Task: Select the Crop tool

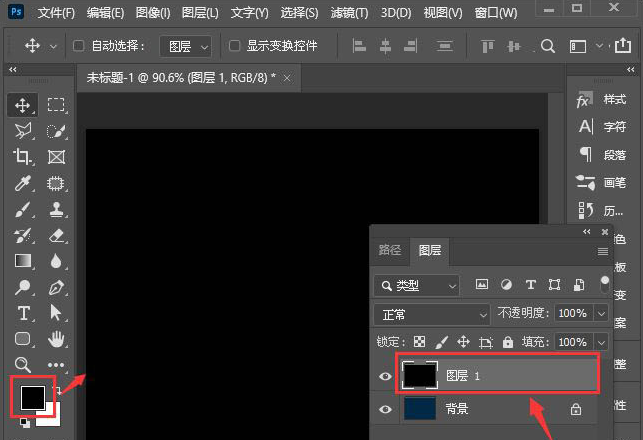Action: point(22,157)
